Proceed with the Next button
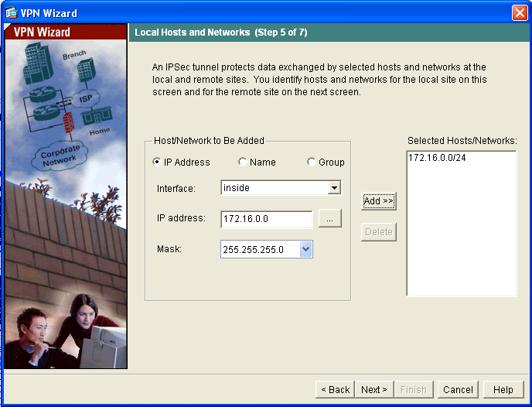Viewport: 532px width, 407px height. pos(375,389)
